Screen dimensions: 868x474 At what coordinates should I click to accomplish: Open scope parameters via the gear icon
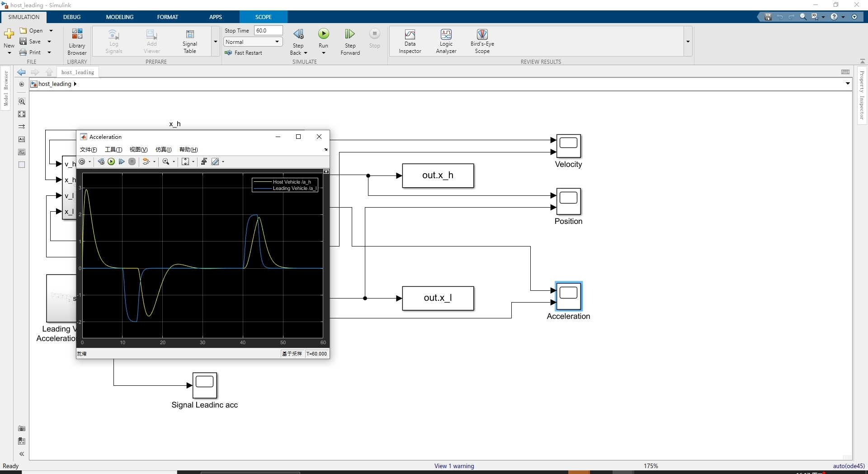[x=83, y=161]
